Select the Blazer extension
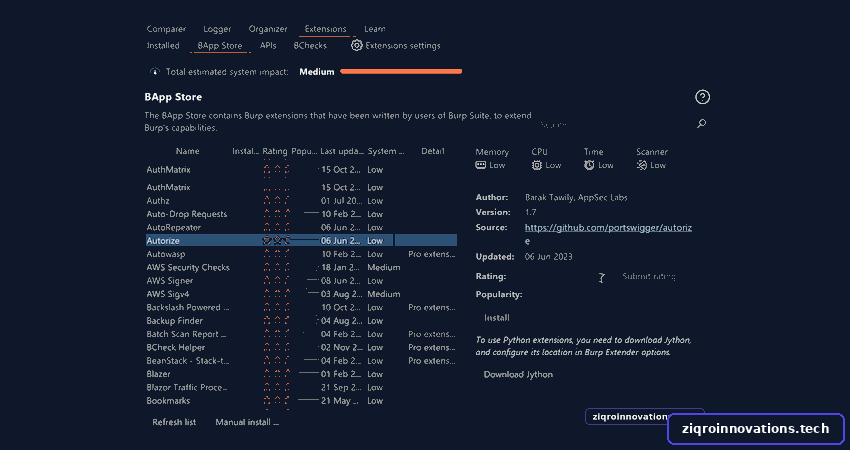The image size is (850, 450). [x=301, y=374]
